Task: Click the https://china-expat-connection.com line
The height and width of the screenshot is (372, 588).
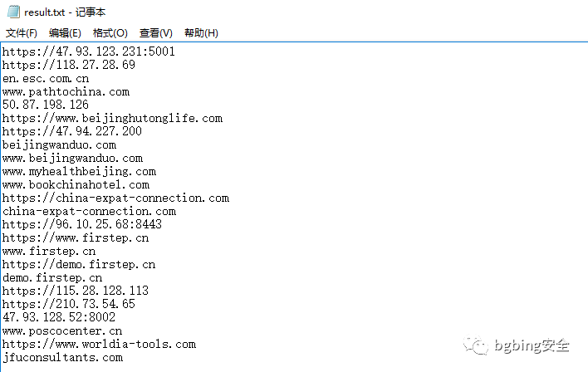Action: click(115, 198)
